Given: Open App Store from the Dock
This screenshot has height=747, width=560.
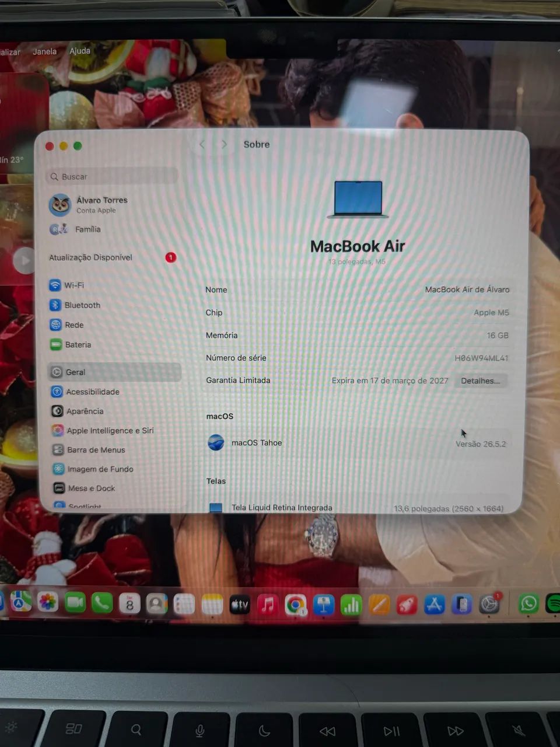Looking at the screenshot, I should coord(435,605).
